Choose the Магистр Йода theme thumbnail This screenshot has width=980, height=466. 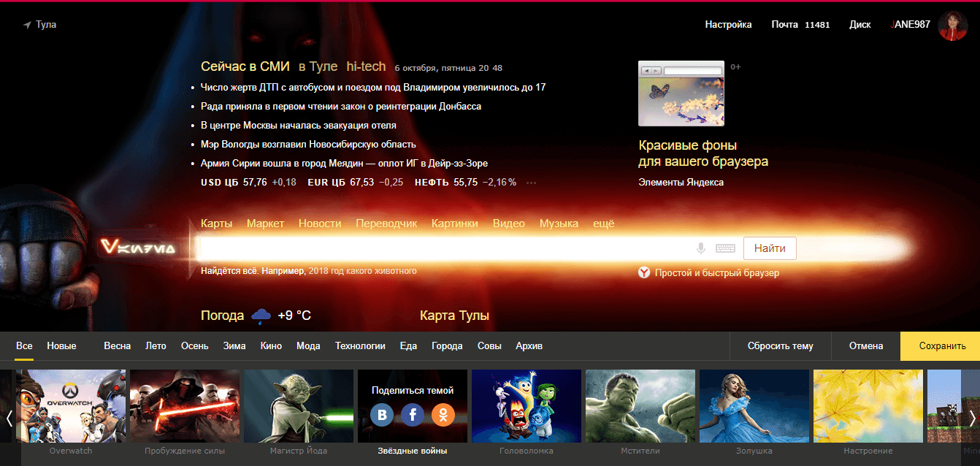299,406
